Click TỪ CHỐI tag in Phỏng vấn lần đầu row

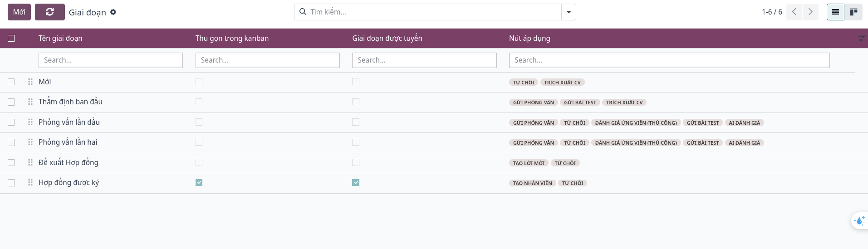[x=574, y=123]
